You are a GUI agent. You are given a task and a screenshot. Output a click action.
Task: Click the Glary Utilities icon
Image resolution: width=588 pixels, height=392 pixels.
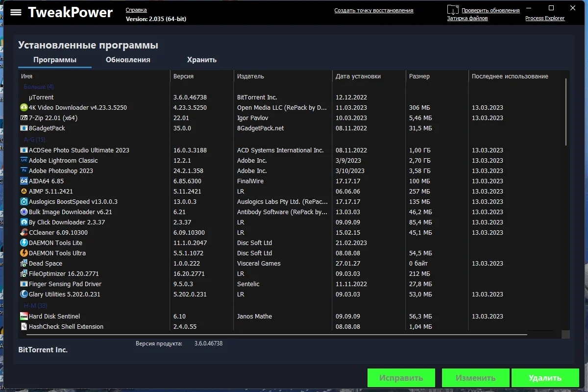24,294
